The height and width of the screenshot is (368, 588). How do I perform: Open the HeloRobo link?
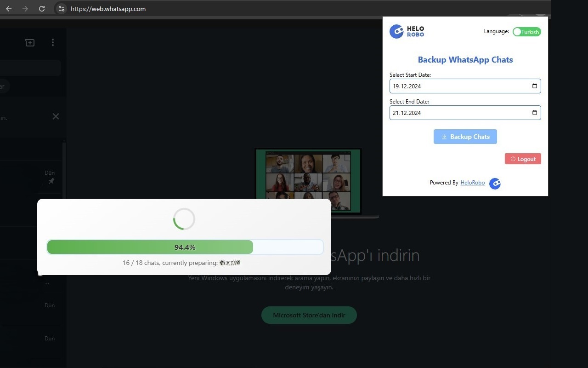click(x=472, y=183)
